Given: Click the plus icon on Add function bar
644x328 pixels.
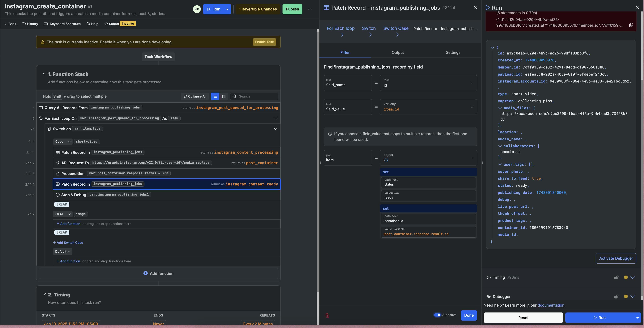Looking at the screenshot, I should click(145, 273).
